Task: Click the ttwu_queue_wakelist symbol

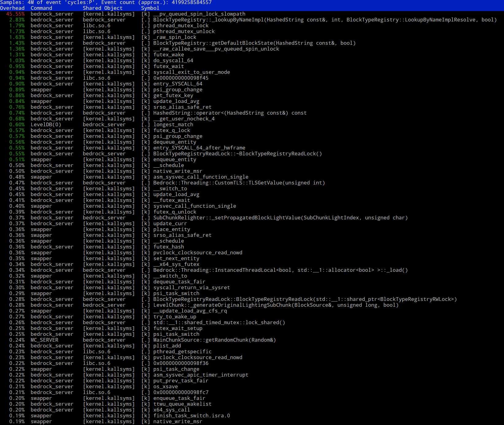Action: point(183,404)
